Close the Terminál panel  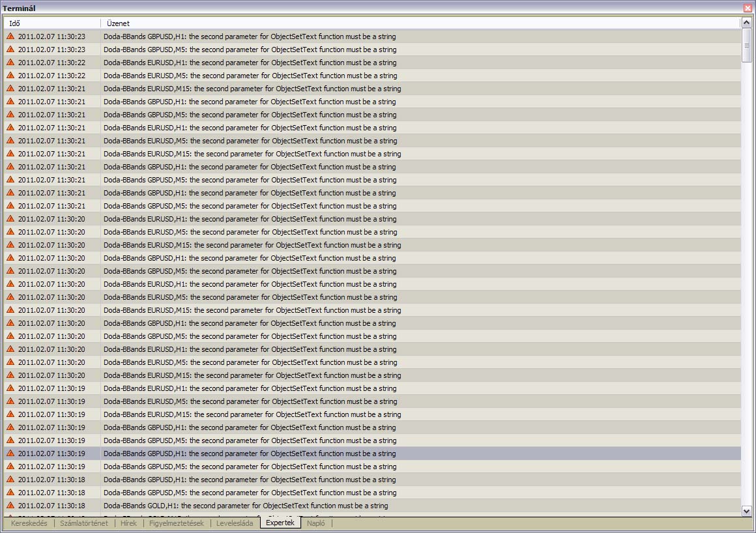(x=748, y=8)
